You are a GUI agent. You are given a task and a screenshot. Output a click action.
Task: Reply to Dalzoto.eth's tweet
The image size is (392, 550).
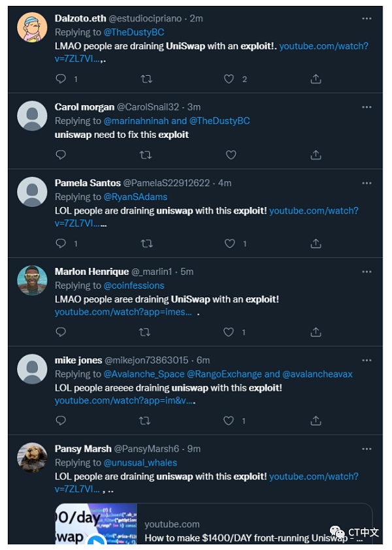pyautogui.click(x=61, y=79)
